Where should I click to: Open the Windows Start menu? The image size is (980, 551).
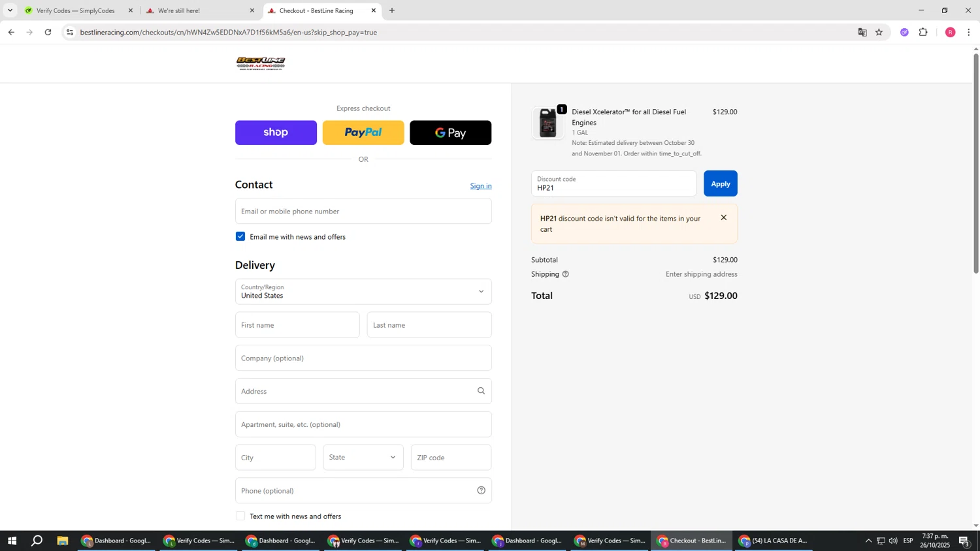(x=11, y=541)
